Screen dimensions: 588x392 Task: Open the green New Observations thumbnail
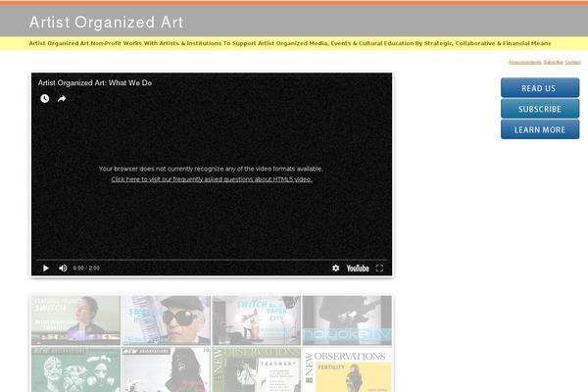pyautogui.click(x=257, y=369)
